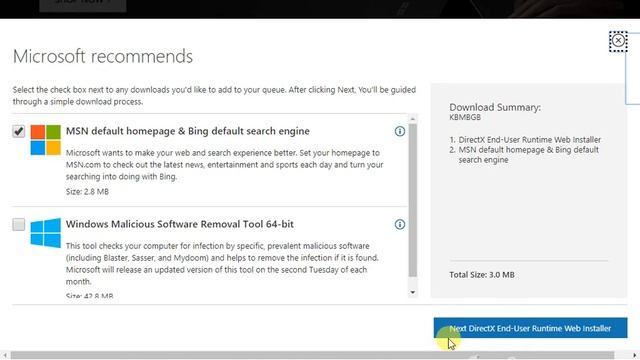Click the 'Size: 2.8 MB' label
The image size is (640, 360).
pos(87,191)
